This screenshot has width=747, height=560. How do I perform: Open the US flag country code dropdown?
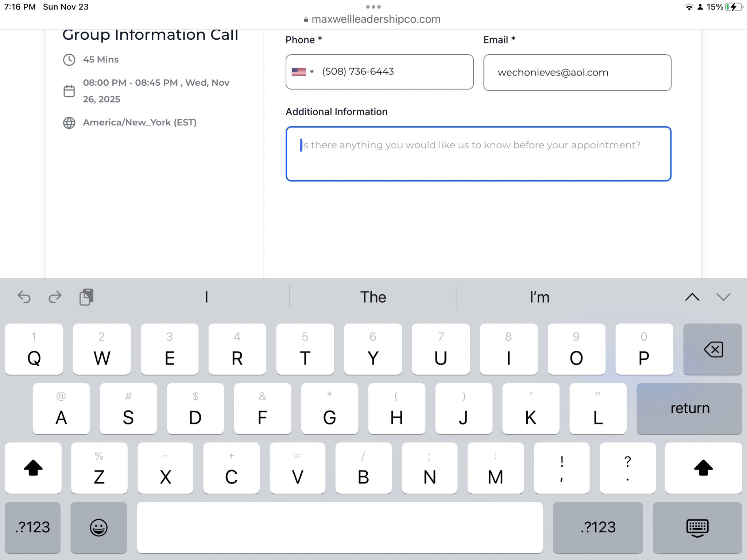tap(303, 72)
